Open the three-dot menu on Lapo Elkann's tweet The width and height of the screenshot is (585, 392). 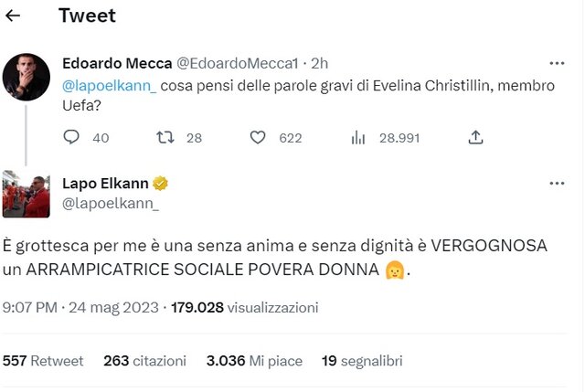[557, 183]
